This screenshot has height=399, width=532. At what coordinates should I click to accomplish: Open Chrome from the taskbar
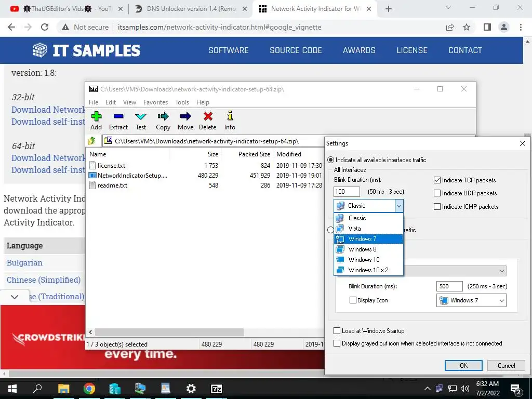pos(89,389)
